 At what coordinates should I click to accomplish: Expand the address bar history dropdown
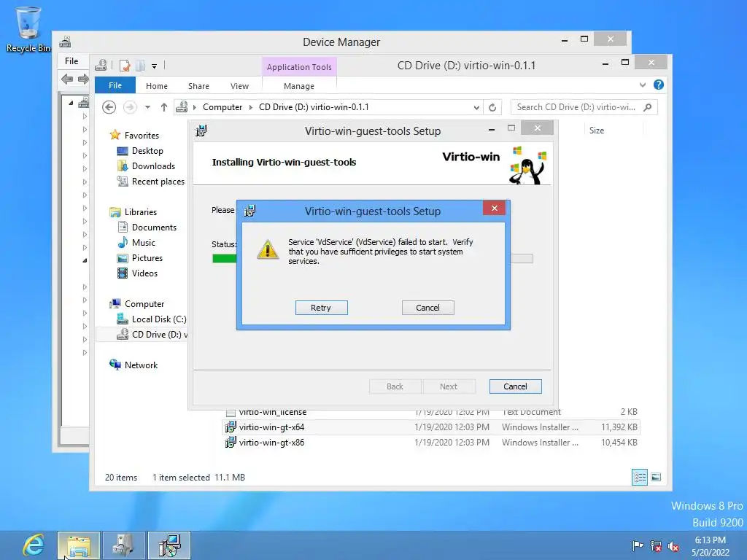pos(476,108)
